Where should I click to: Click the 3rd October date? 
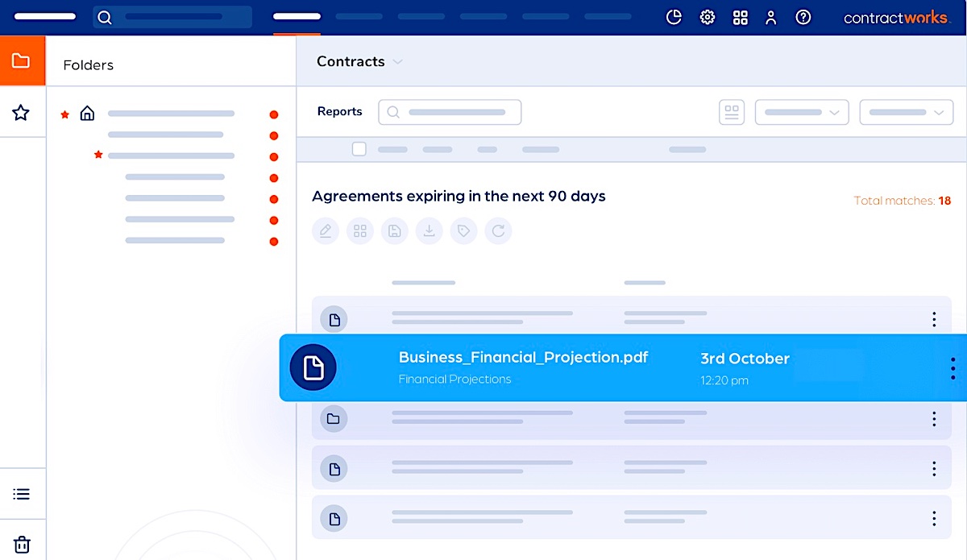(745, 359)
